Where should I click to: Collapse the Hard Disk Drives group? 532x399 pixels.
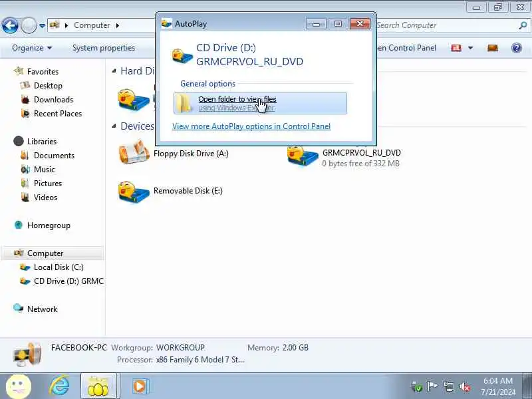pos(114,71)
